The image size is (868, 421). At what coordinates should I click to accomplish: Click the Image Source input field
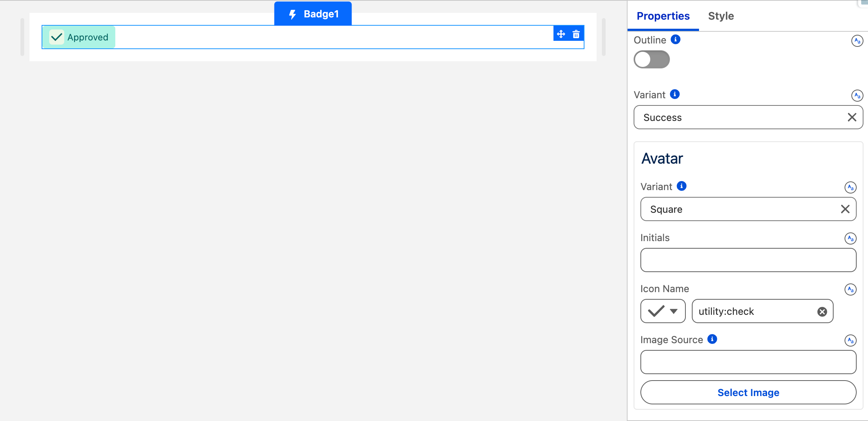748,362
